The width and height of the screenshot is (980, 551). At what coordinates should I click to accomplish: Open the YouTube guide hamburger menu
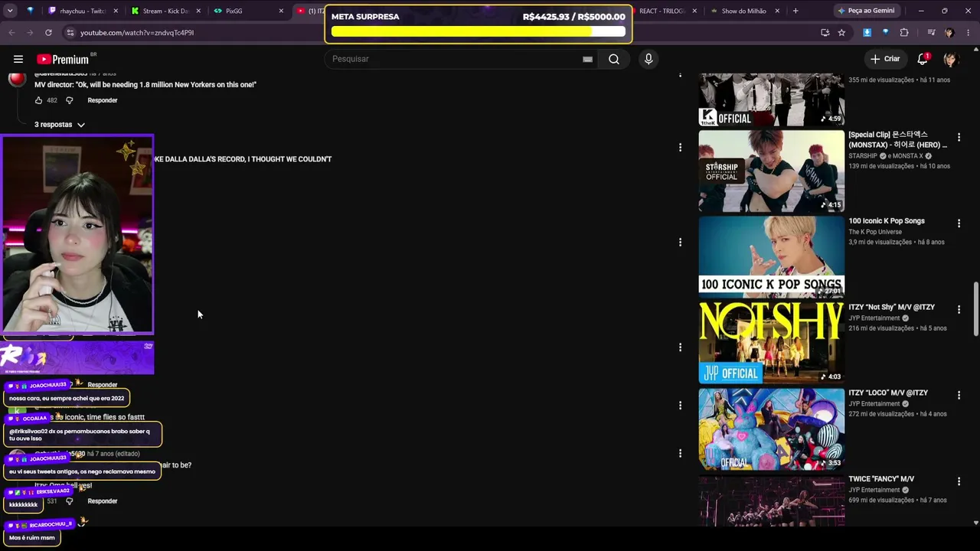click(18, 59)
